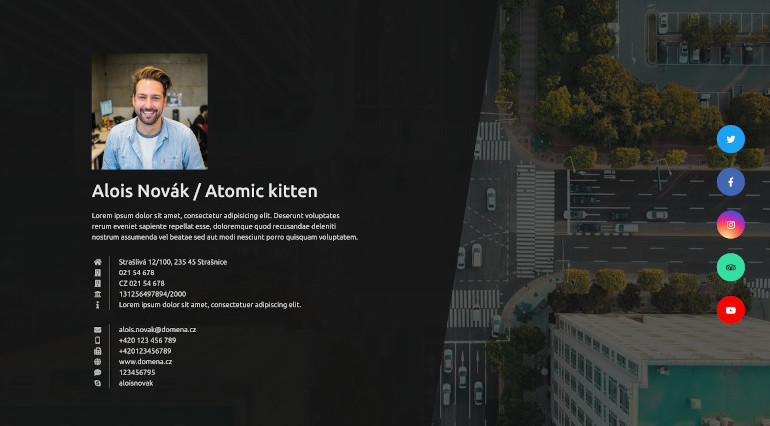Click the envelope email icon
The image size is (770, 426).
98,330
